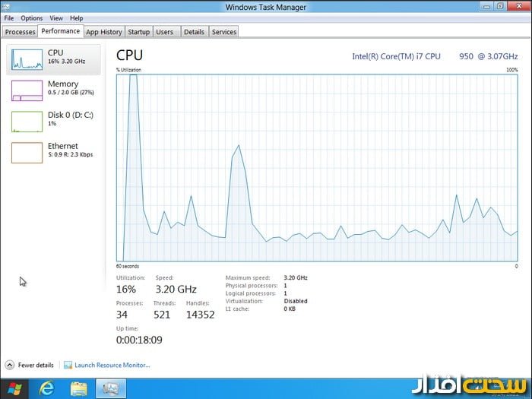Select the Performance tab
Screen dimensions: 532x399
pyautogui.click(x=60, y=31)
